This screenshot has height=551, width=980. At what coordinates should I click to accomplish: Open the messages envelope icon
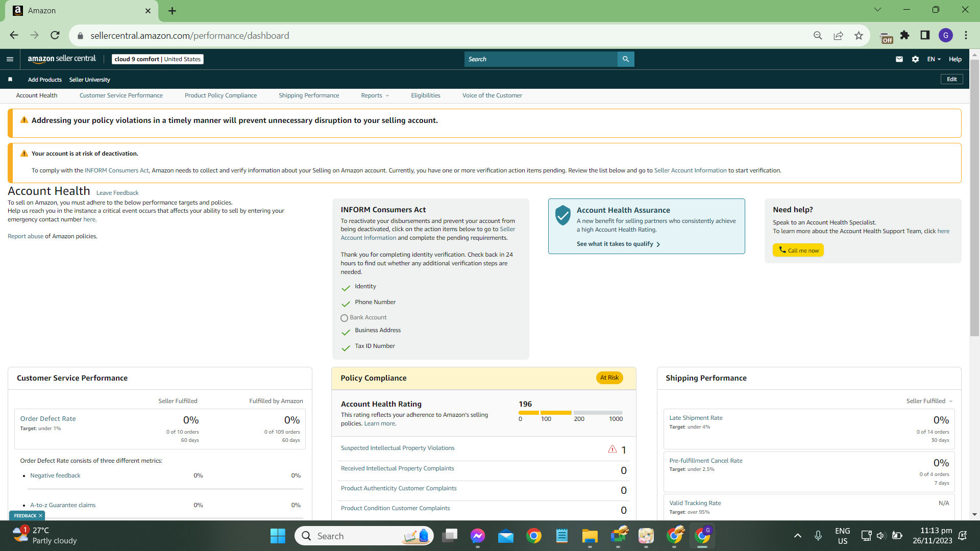899,59
